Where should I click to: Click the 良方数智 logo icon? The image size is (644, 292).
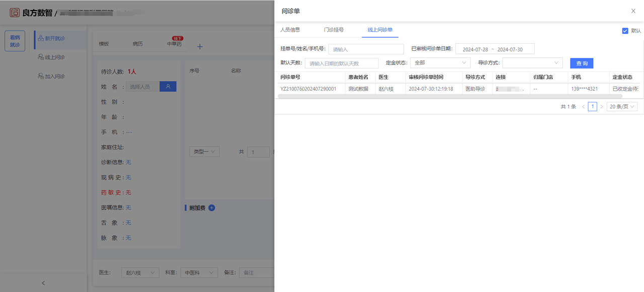click(x=15, y=13)
